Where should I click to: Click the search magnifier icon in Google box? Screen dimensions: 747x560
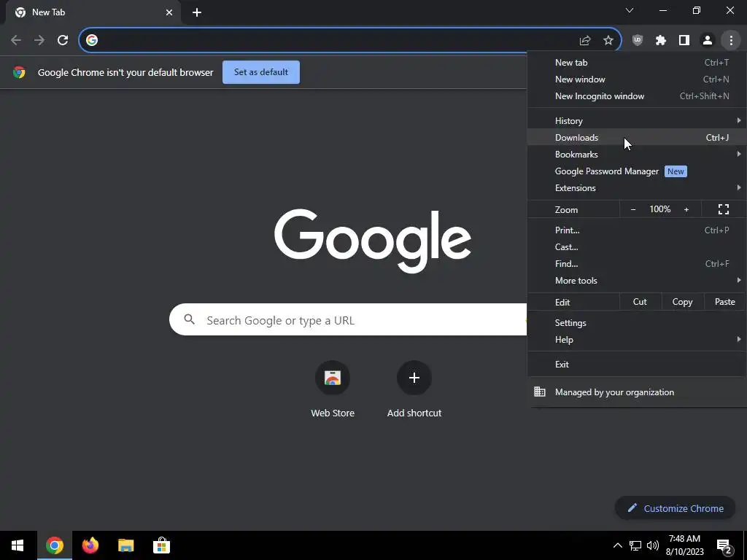[189, 319]
